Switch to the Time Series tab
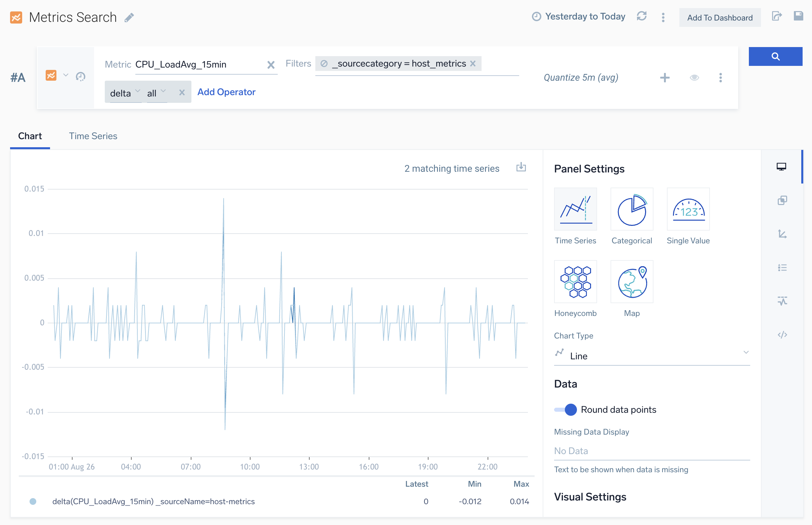Screen dimensions: 812x525 click(x=93, y=136)
